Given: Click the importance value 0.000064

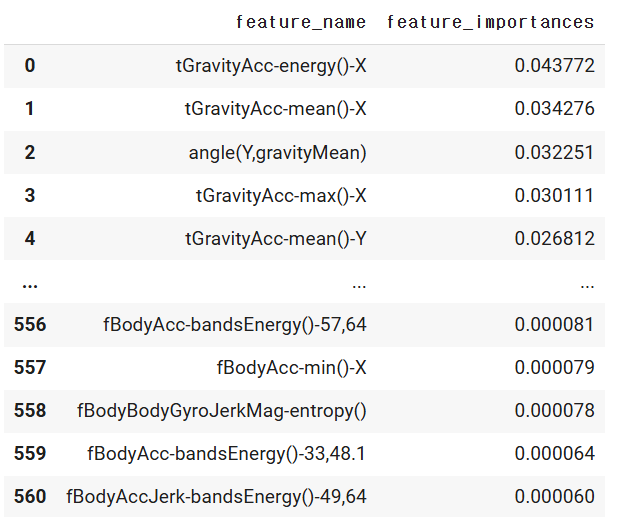Looking at the screenshot, I should (x=555, y=453).
